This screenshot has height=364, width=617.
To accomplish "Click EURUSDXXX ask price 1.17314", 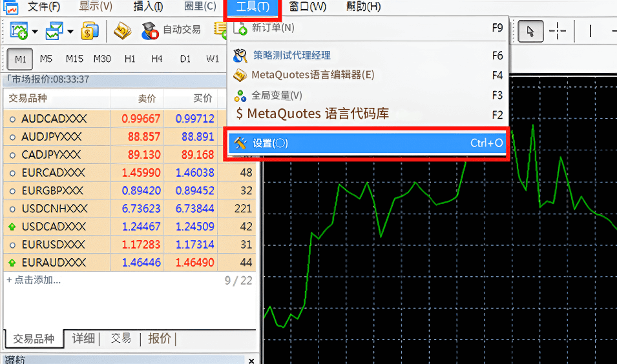I will [x=194, y=245].
